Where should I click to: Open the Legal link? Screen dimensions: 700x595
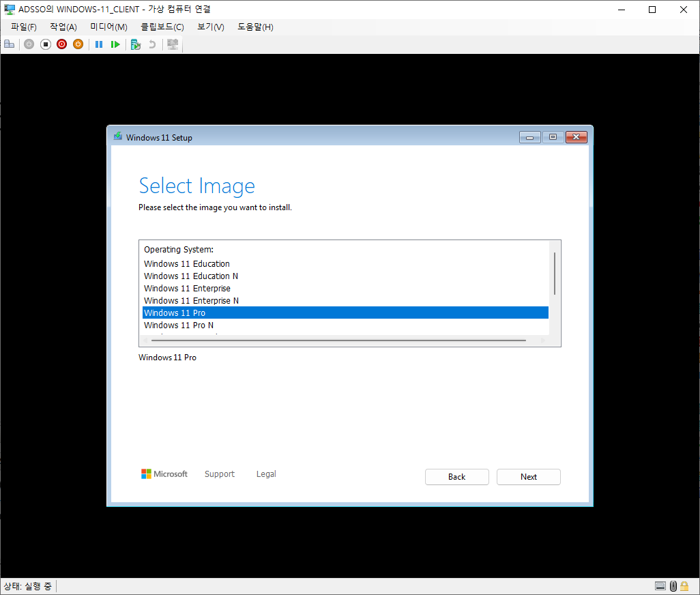(266, 474)
